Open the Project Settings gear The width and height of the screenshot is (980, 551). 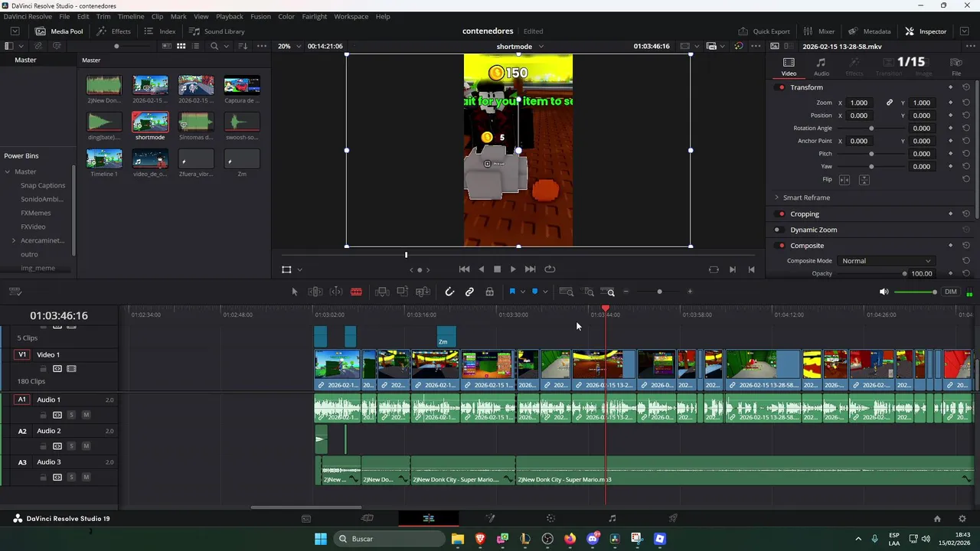coord(962,518)
